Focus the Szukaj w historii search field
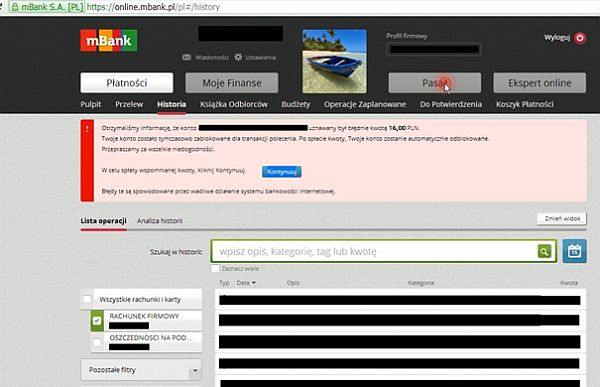The height and width of the screenshot is (387, 600). point(374,251)
